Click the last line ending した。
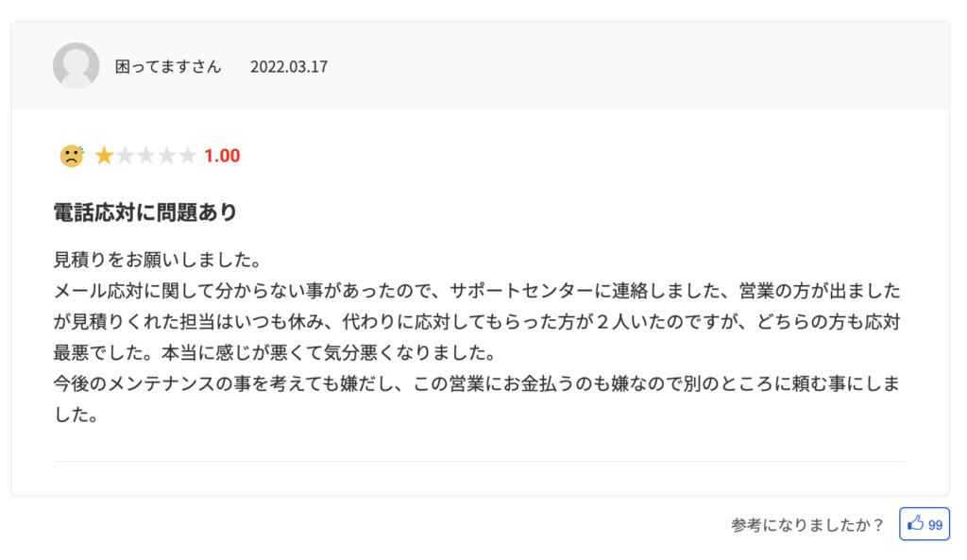 click(76, 416)
